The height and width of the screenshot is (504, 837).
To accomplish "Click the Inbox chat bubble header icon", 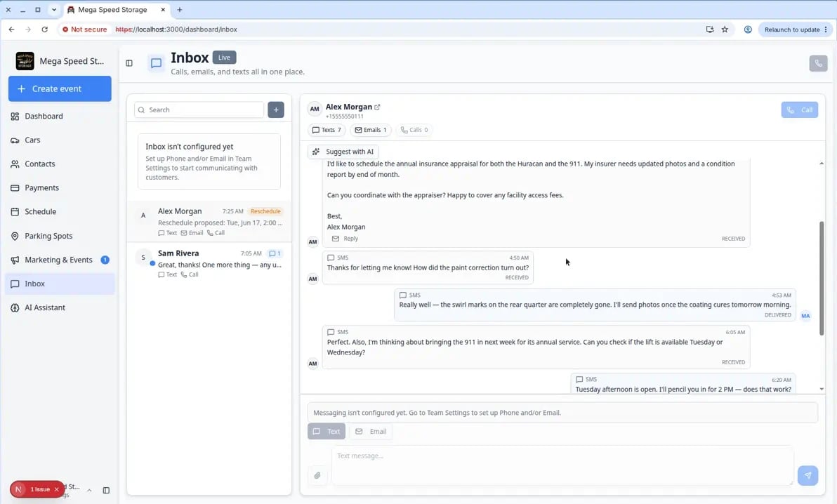I will pyautogui.click(x=156, y=63).
